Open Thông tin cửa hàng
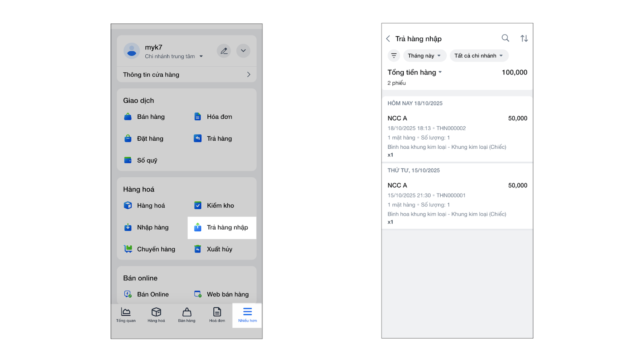Screen dimensions: 644x362 click(186, 75)
